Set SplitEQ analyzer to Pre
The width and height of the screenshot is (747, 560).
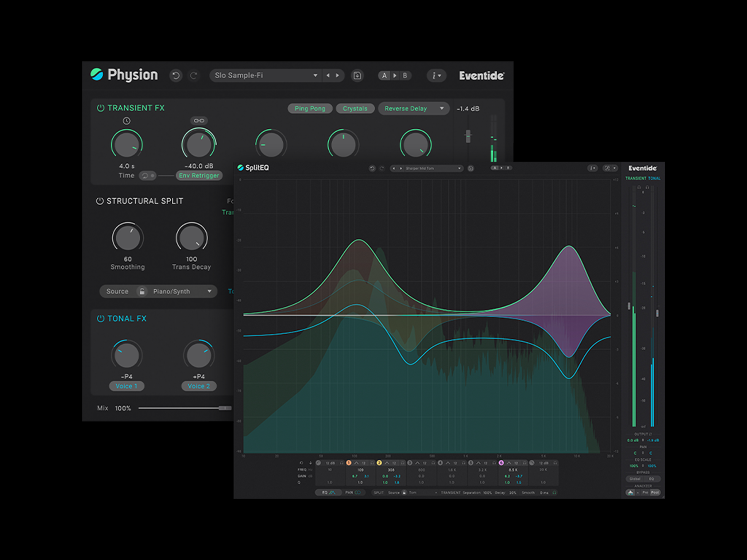pos(645,493)
